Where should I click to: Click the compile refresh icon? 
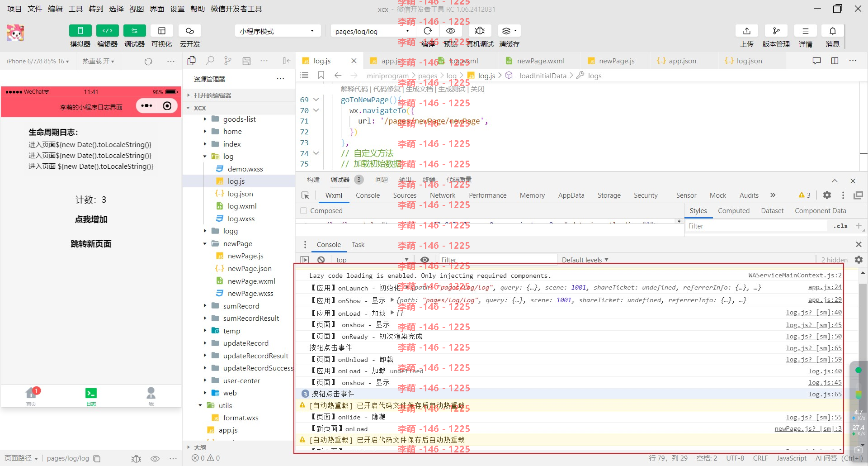coord(428,31)
